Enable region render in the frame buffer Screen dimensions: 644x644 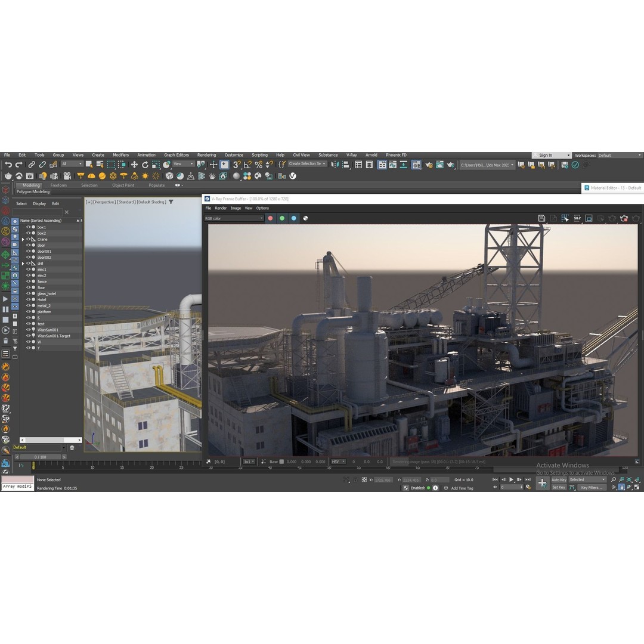[x=564, y=218]
